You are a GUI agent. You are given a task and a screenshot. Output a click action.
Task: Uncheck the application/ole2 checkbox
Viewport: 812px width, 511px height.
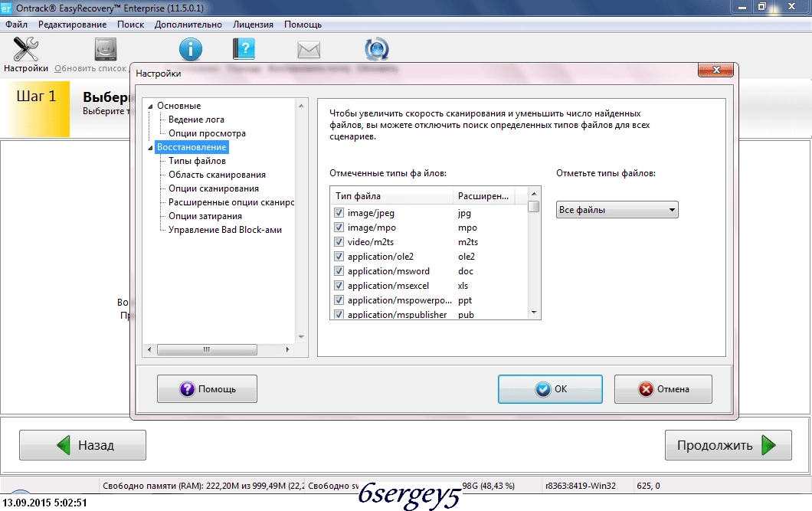click(x=339, y=257)
